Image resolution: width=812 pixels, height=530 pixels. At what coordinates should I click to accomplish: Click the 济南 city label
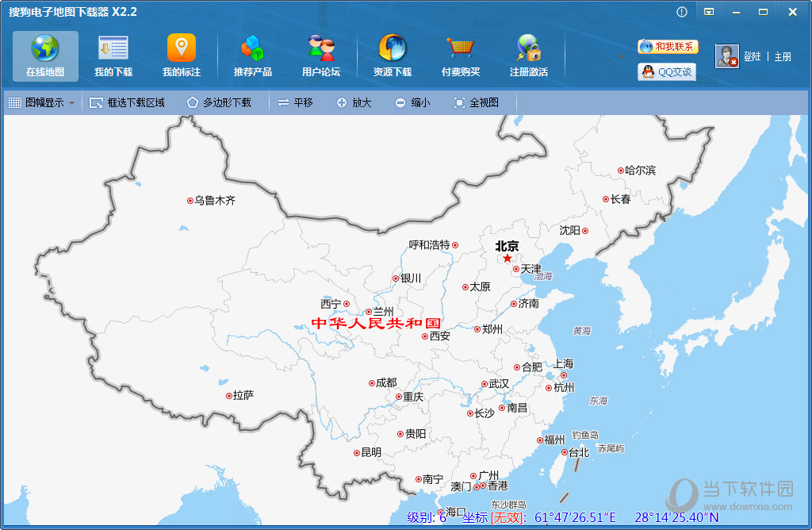coord(528,304)
